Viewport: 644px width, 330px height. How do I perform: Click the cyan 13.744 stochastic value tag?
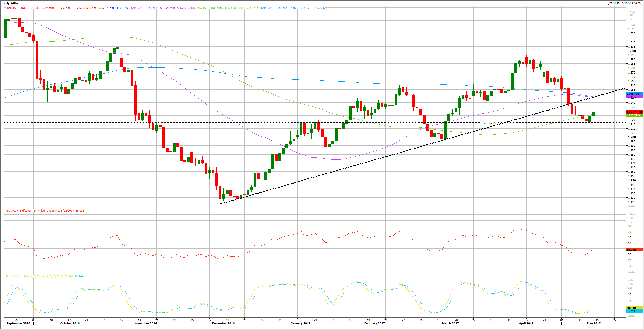coord(634,311)
